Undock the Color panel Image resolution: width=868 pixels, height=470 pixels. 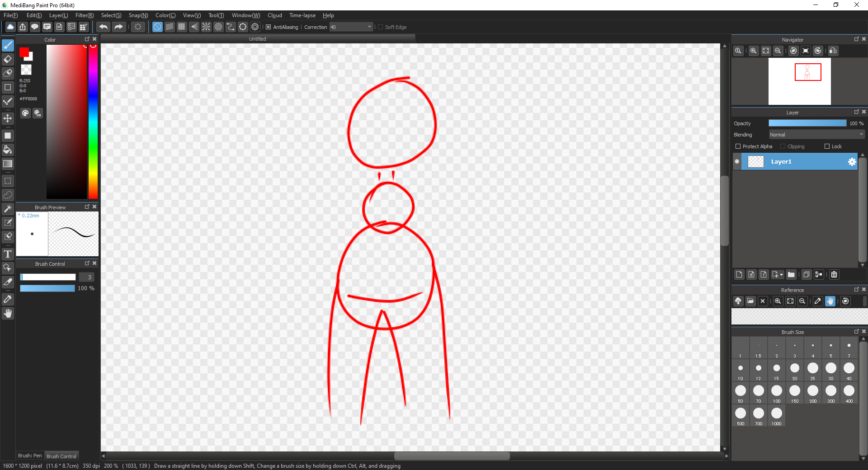tap(87, 39)
